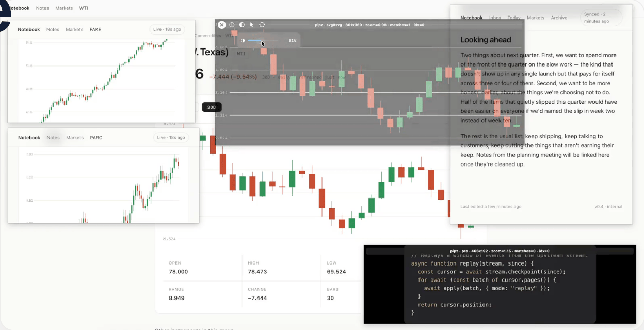
Task: Click the PARC ticker label in PARC window
Action: 96,138
